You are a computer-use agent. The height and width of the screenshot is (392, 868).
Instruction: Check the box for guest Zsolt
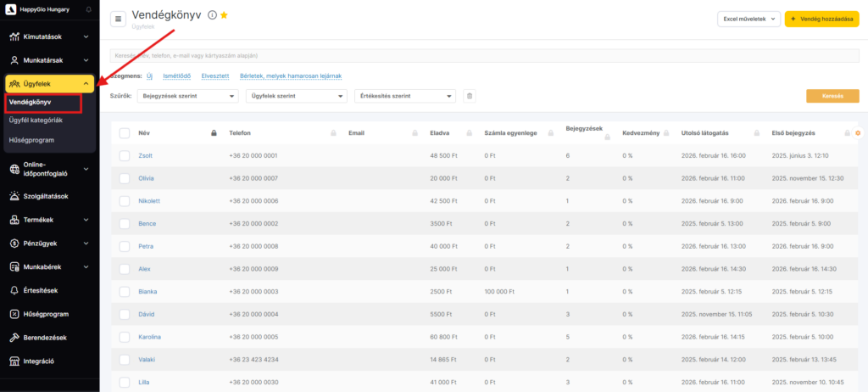click(x=125, y=156)
